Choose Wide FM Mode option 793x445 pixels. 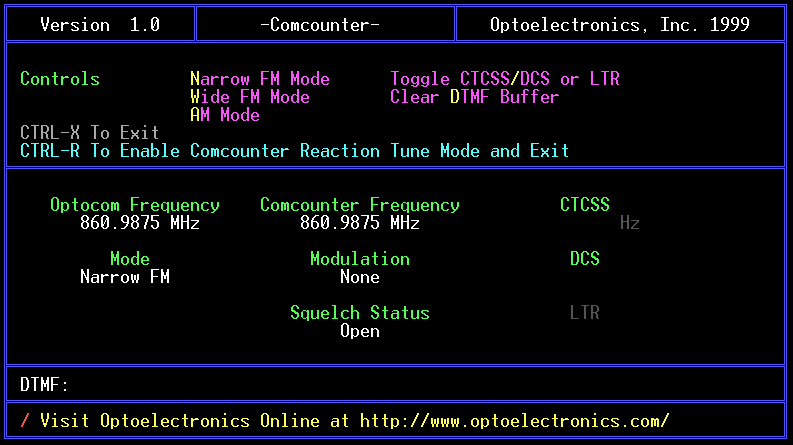click(249, 97)
